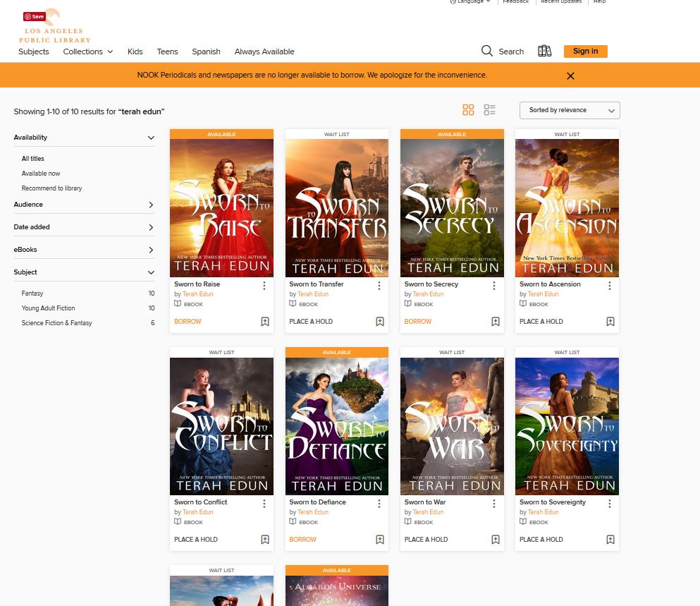Viewport: 700px width, 606px height.
Task: Open the search magnifier icon
Action: (487, 51)
